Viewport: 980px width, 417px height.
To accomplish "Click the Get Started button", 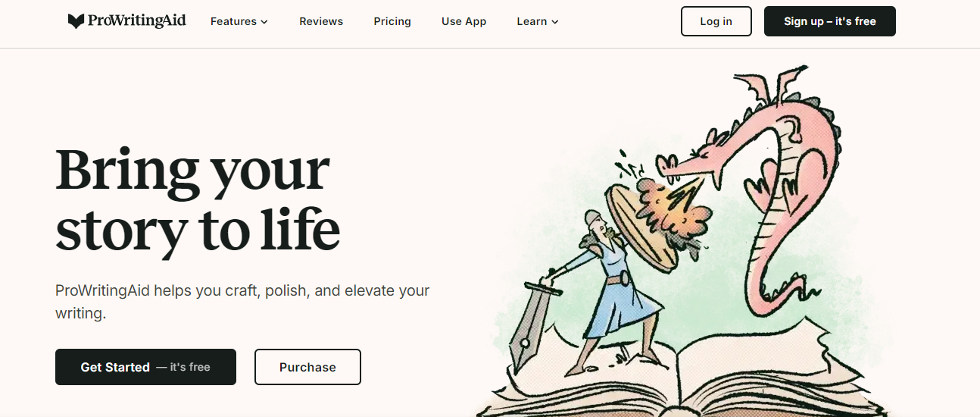I will pos(145,367).
